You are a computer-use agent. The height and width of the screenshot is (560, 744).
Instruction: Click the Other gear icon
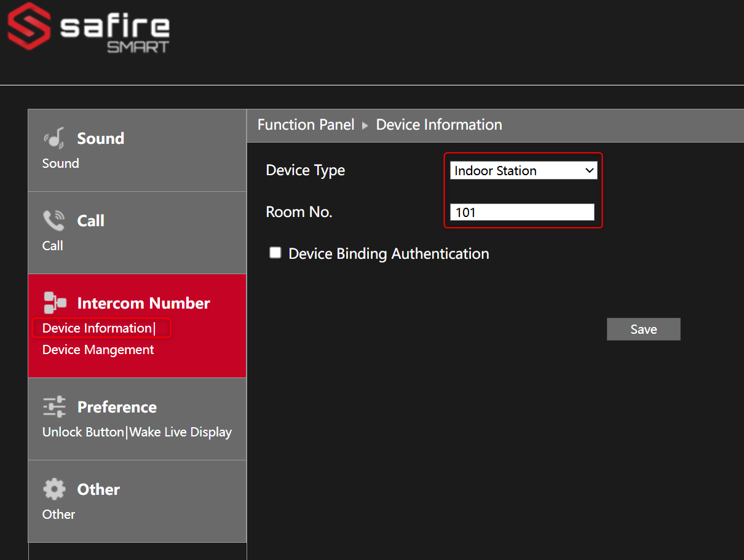click(54, 489)
